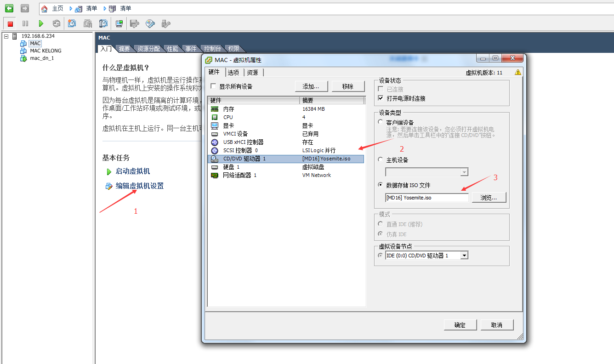The image size is (614, 364).
Task: Select the CD/DVD 驱动器 1 row
Action: pyautogui.click(x=286, y=159)
